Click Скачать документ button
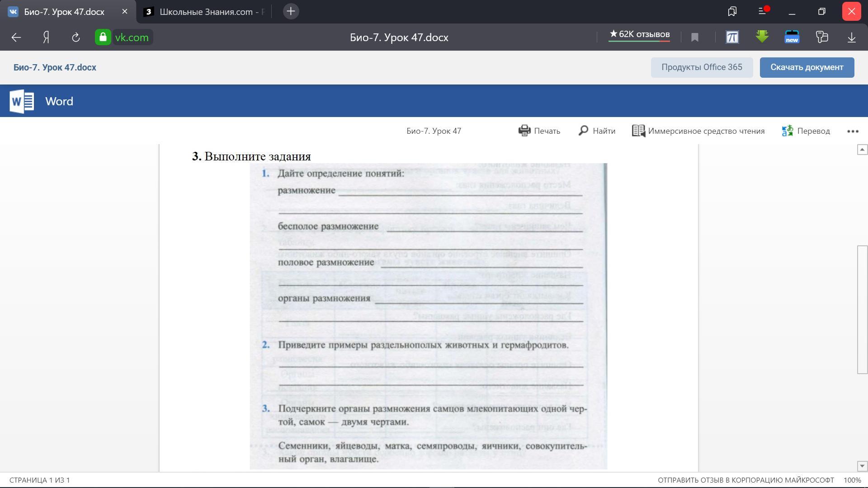Image resolution: width=868 pixels, height=488 pixels. 807,67
